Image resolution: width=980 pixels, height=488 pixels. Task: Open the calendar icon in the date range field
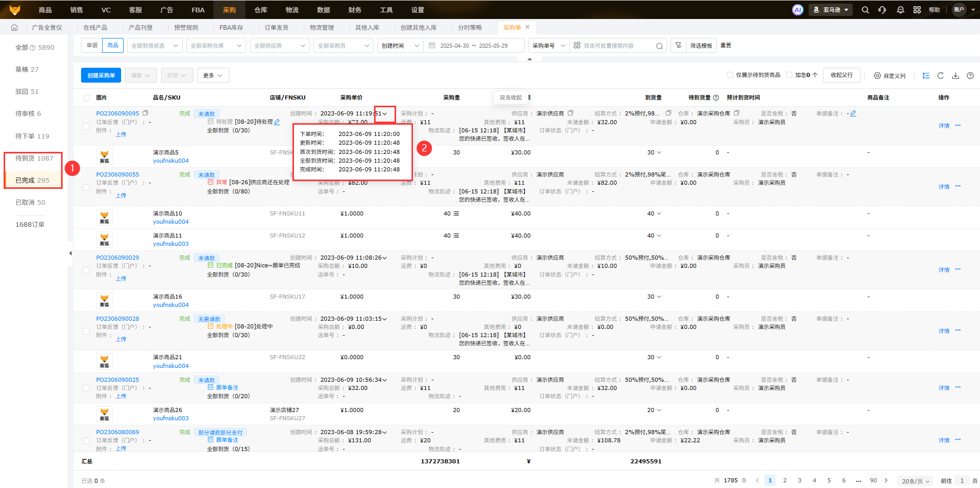[432, 45]
